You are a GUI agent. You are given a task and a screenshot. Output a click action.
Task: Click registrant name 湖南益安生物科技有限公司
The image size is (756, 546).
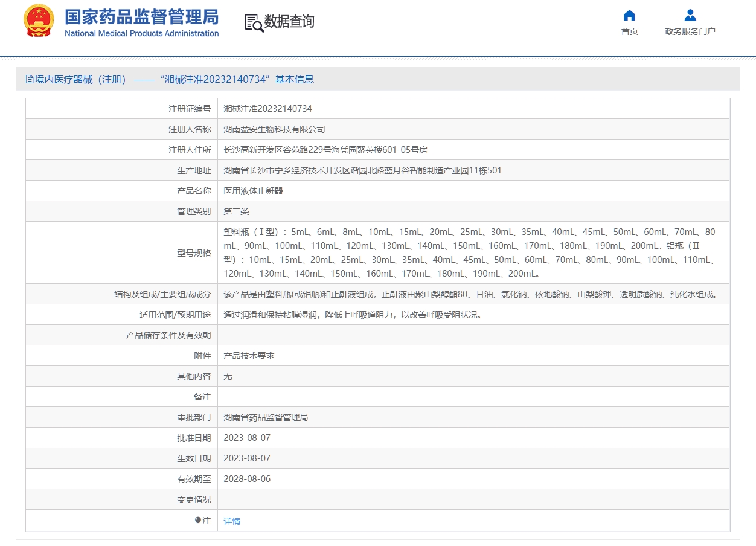tap(274, 129)
